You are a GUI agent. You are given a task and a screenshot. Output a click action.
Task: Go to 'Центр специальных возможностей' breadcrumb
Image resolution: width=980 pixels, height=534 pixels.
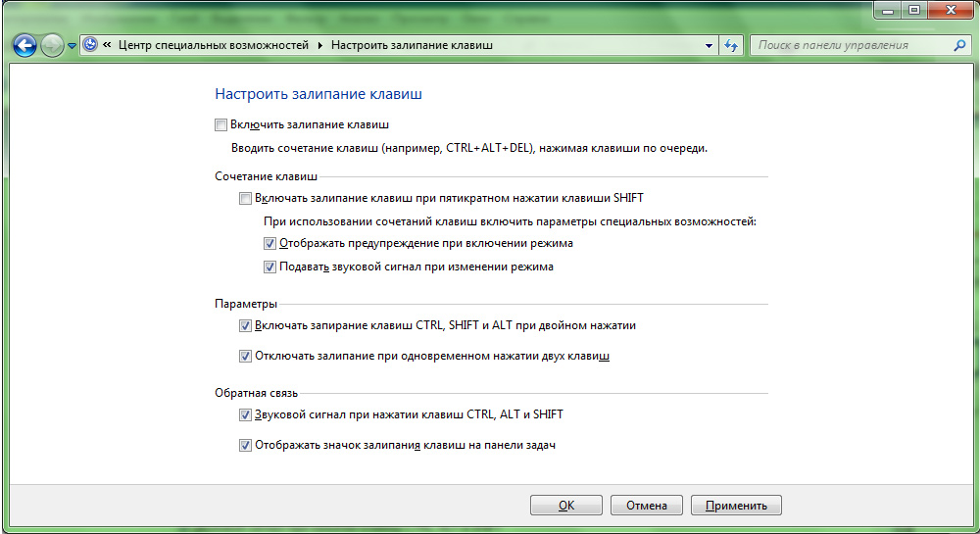click(213, 45)
